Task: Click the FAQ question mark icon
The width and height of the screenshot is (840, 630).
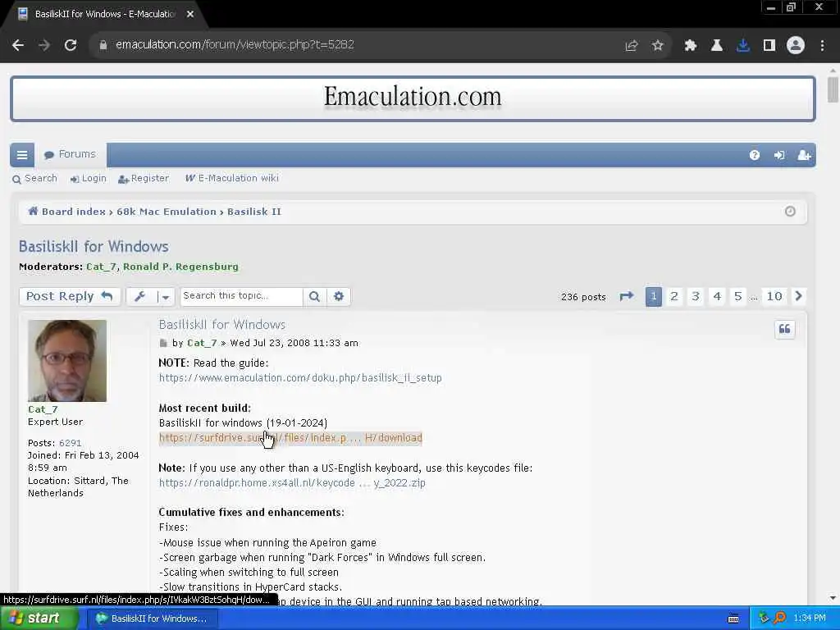Action: click(x=755, y=155)
